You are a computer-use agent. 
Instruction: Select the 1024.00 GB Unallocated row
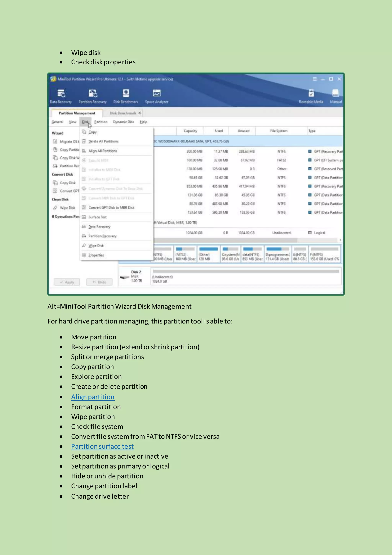click(x=248, y=233)
